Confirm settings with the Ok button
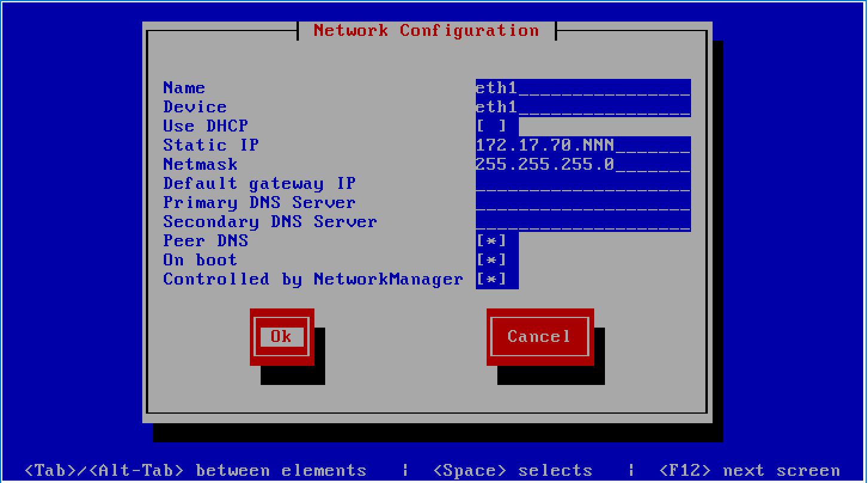Image resolution: width=868 pixels, height=483 pixels. (282, 337)
